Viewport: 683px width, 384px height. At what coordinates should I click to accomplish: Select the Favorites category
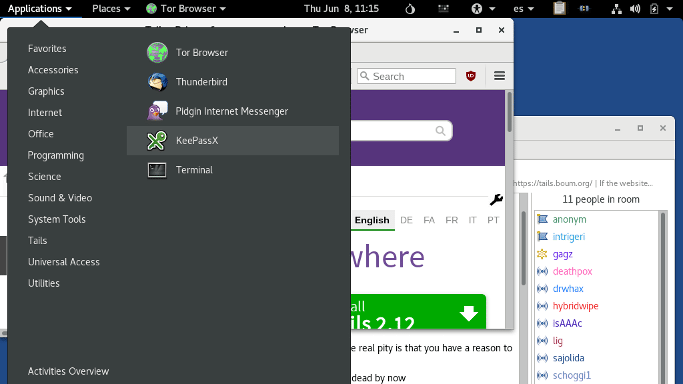pyautogui.click(x=47, y=49)
